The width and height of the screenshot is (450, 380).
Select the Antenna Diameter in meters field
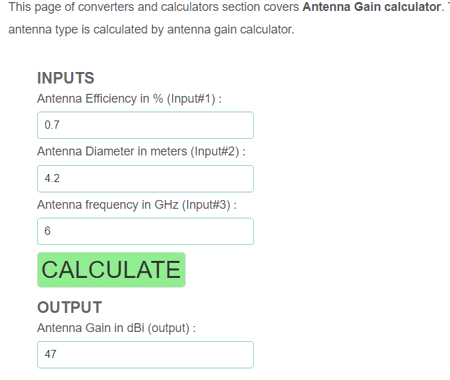(145, 179)
